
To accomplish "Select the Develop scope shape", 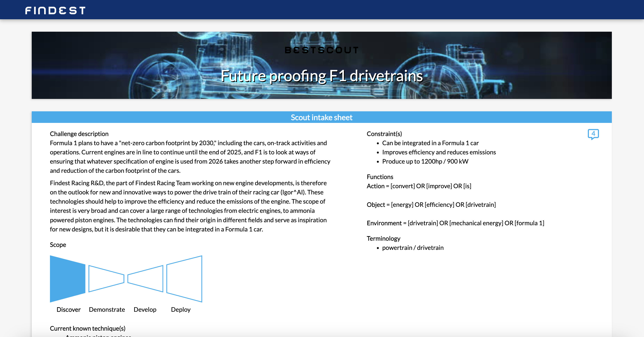I will pyautogui.click(x=145, y=279).
